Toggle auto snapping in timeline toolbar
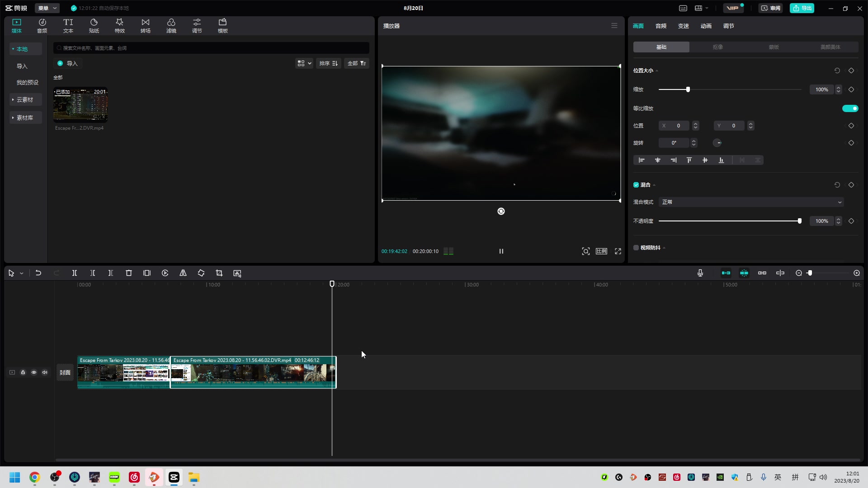The image size is (868, 488). point(744,273)
